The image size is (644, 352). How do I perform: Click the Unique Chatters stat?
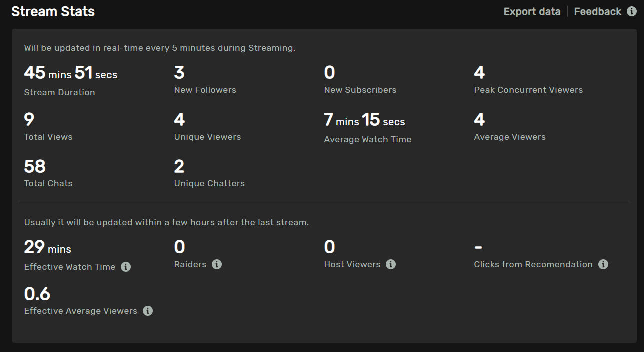coord(178,166)
